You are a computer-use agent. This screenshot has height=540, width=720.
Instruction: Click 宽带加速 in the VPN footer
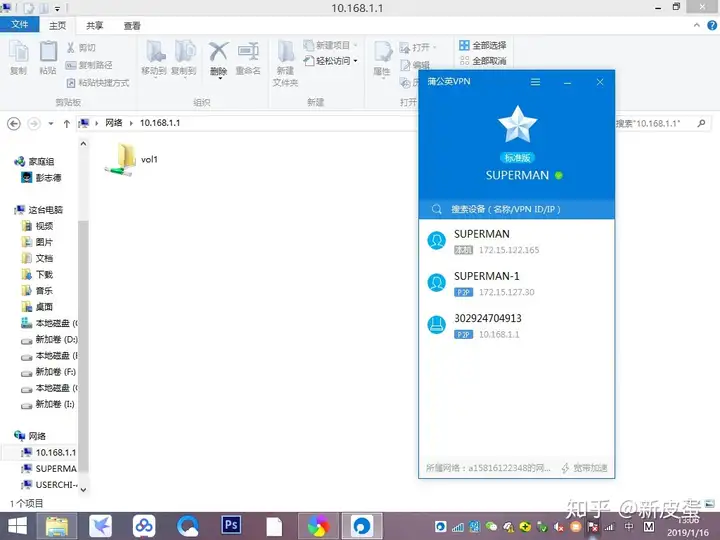pos(585,468)
